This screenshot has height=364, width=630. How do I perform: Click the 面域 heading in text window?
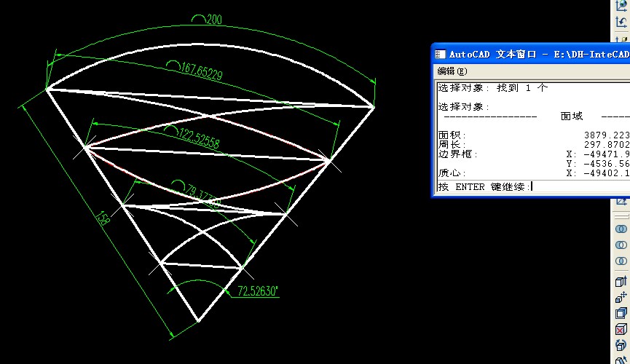[571, 116]
